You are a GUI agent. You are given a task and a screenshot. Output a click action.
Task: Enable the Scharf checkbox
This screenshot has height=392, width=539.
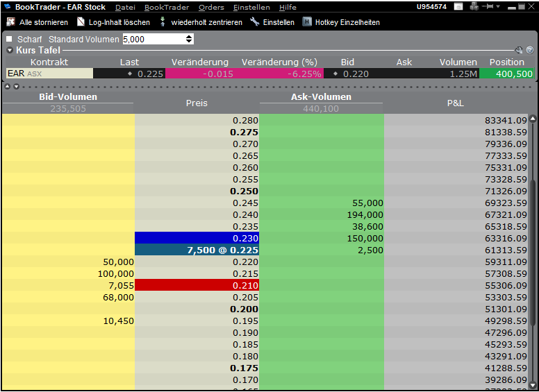[9, 40]
